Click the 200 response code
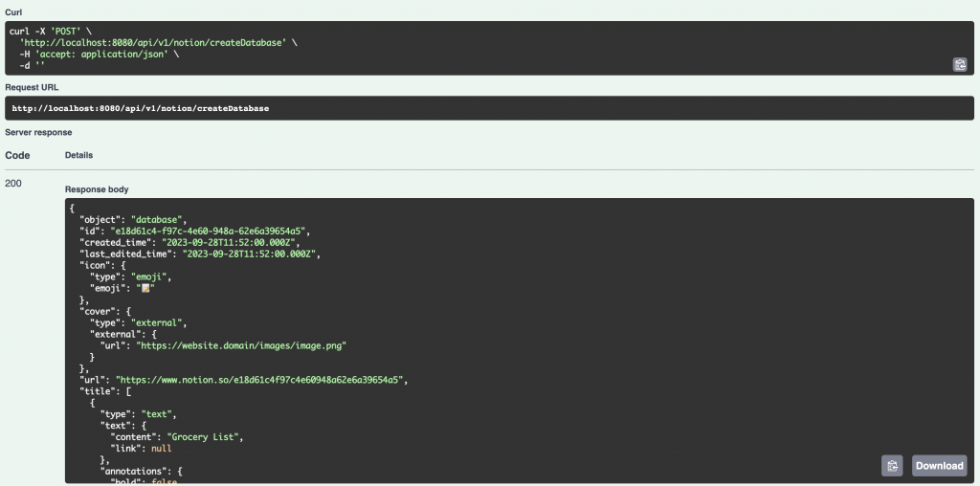The width and height of the screenshot is (980, 486). click(x=14, y=183)
